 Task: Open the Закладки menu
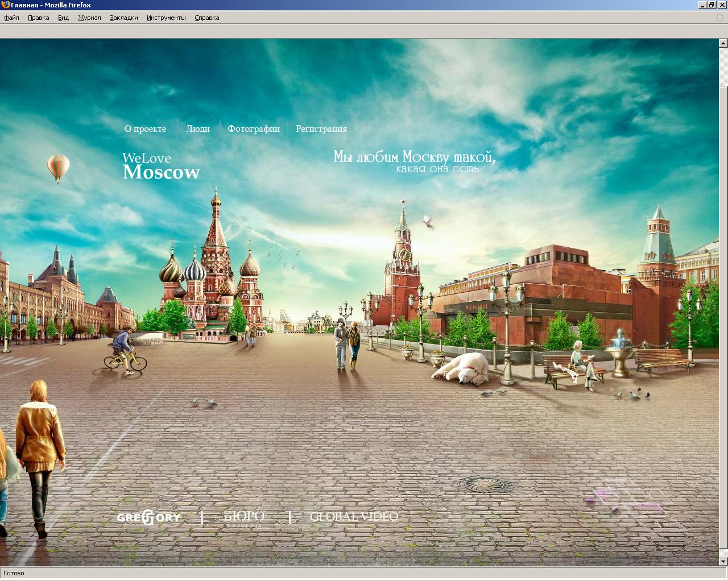[124, 18]
